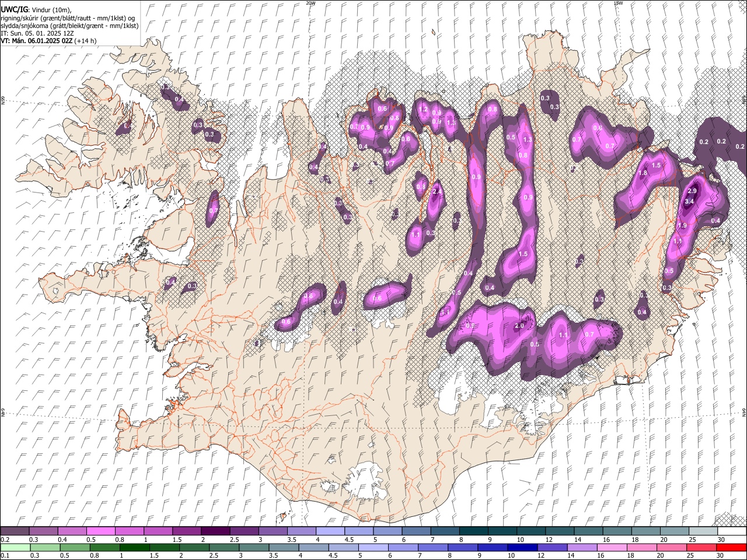
Task: Select the dark teal swatch labeled 8
Action: point(474,531)
